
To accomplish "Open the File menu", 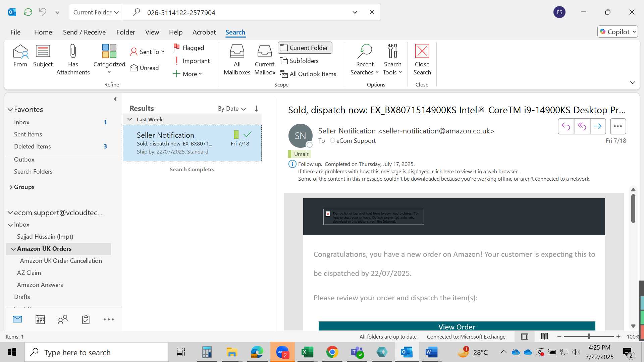I will point(15,32).
